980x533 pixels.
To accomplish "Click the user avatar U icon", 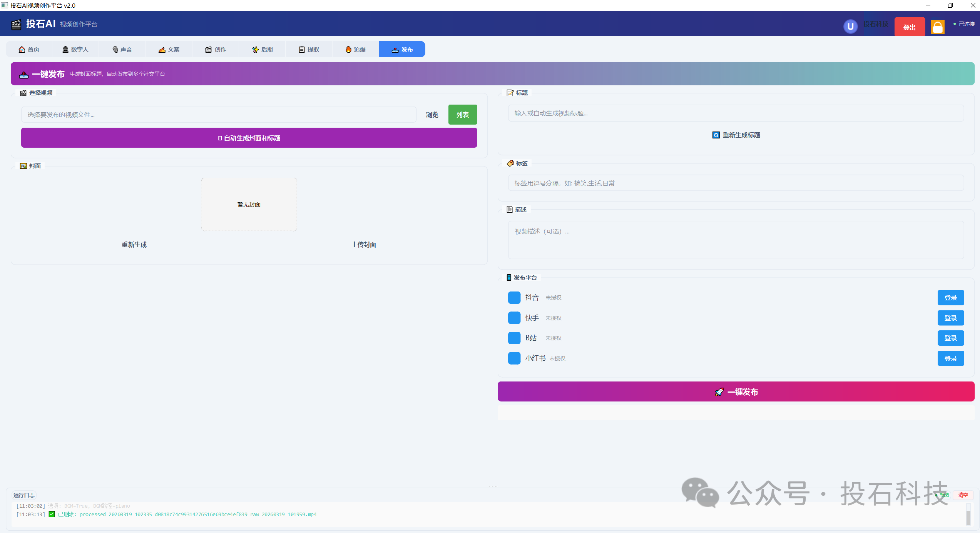I will [x=850, y=27].
